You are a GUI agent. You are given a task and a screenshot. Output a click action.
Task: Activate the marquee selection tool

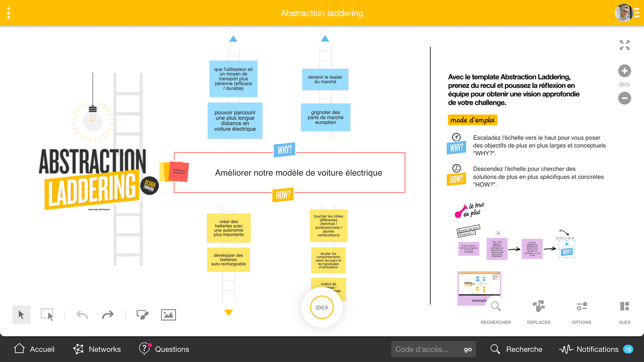[47, 315]
